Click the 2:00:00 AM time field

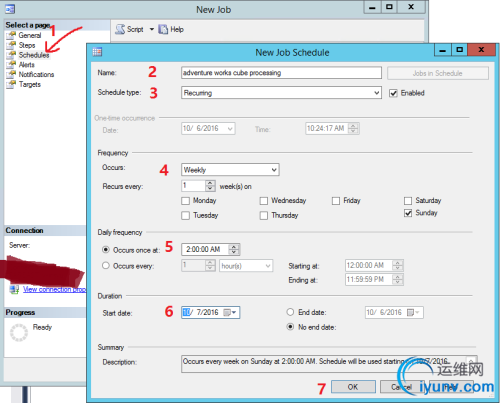[x=205, y=249]
